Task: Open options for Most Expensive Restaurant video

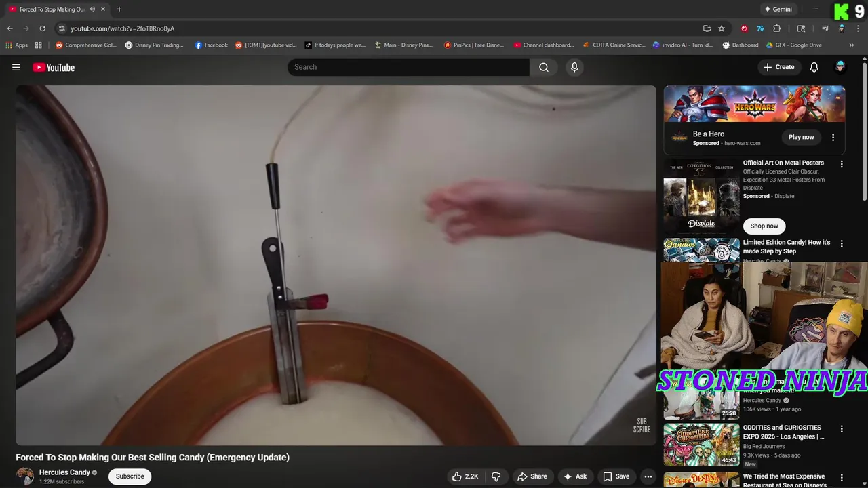Action: (842, 478)
